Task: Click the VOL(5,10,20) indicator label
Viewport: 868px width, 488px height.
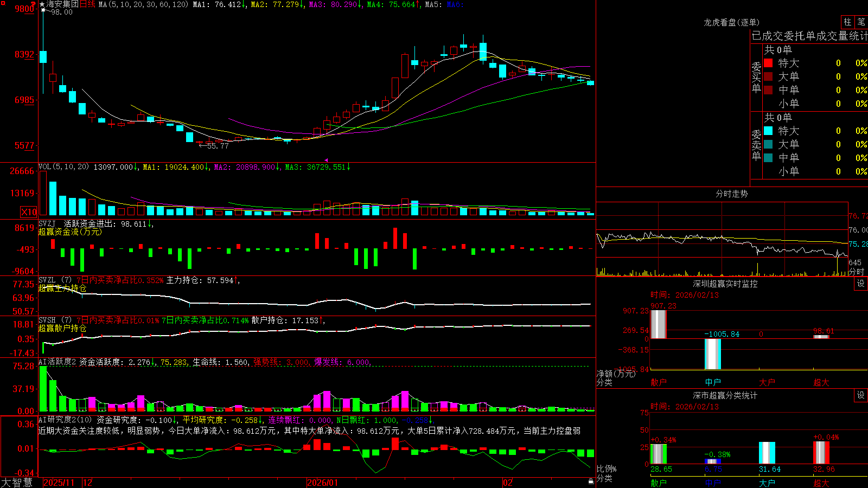Action: pyautogui.click(x=63, y=167)
